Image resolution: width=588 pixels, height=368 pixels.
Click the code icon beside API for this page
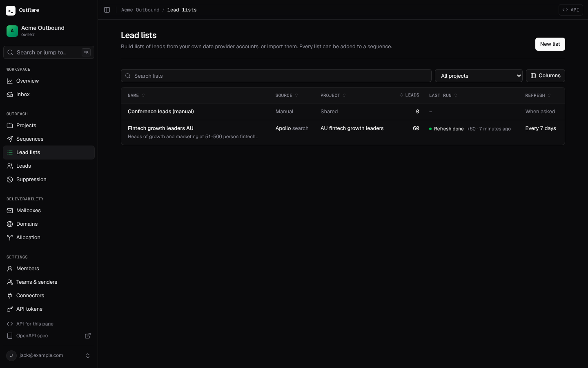(x=10, y=324)
